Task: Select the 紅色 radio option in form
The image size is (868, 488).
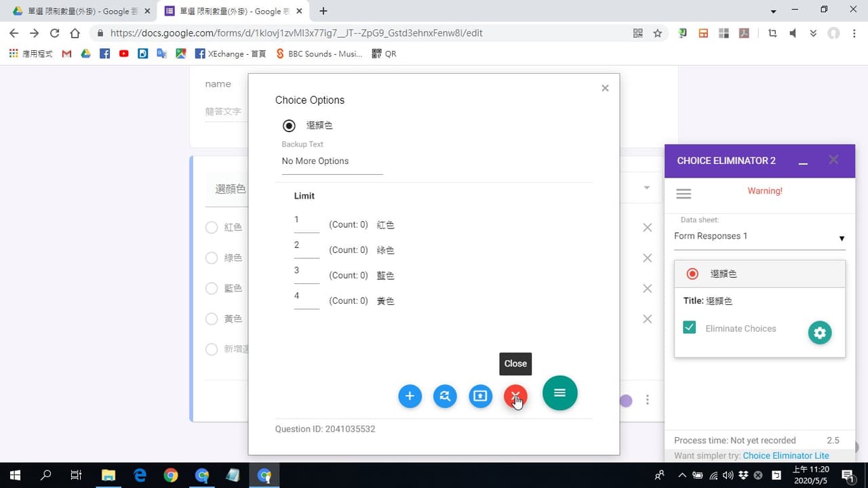Action: coord(212,228)
